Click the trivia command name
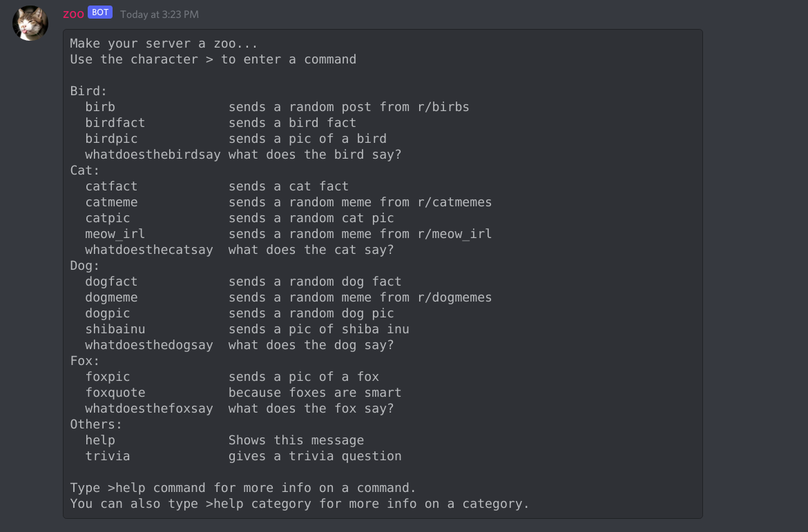 click(108, 456)
